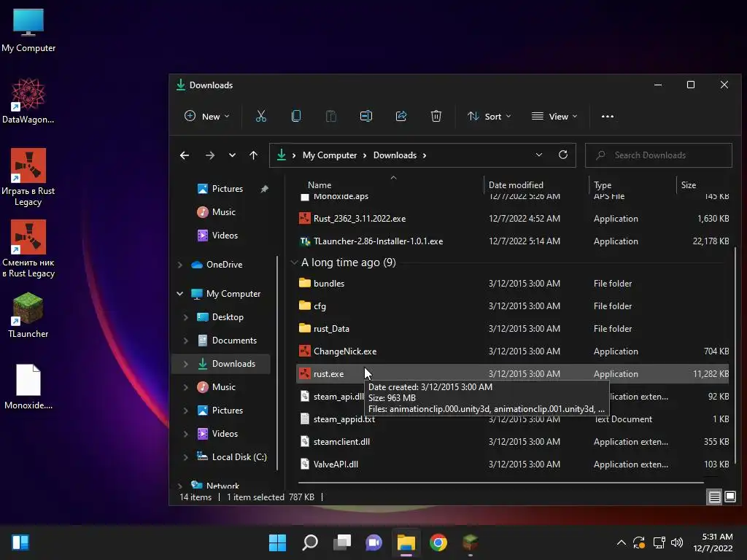This screenshot has height=560, width=747.
Task: Select TLauncher-2.86-Installer-1.0.1.exe file
Action: 513,241
